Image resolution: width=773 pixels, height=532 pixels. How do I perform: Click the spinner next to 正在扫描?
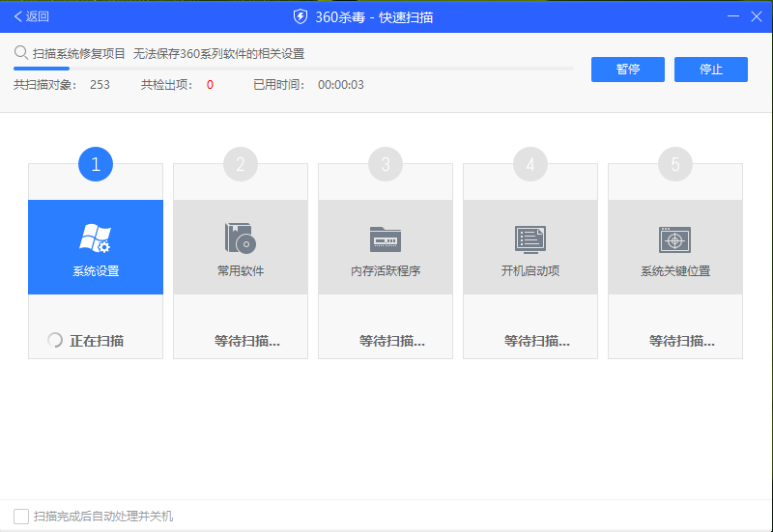pos(55,340)
